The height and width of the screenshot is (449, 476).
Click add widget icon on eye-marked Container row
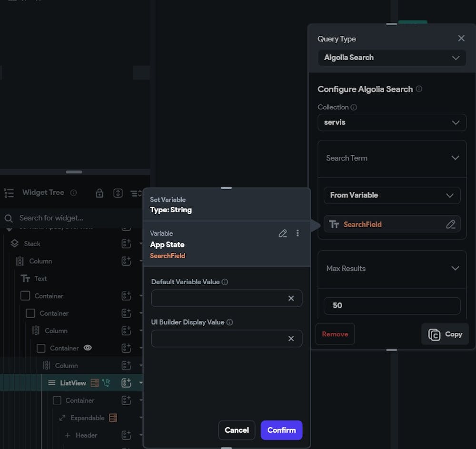point(126,348)
